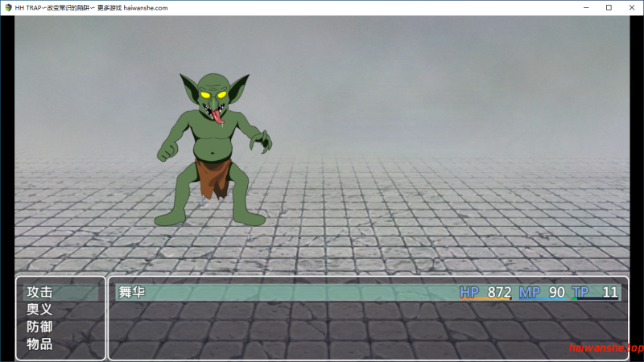Choose the 奥义 skill command

pos(39,310)
